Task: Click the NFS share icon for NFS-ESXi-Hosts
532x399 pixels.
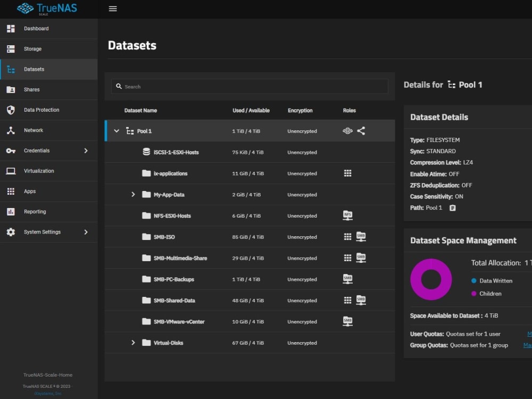Action: tap(347, 216)
